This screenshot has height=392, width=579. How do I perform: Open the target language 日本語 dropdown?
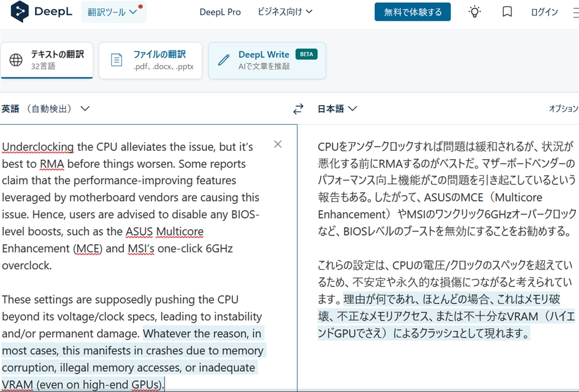pyautogui.click(x=337, y=109)
